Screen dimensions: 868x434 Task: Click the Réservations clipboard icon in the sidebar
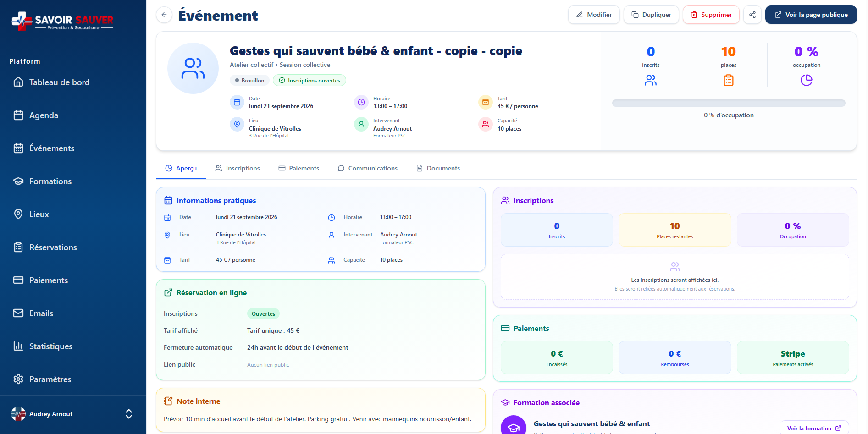point(18,247)
